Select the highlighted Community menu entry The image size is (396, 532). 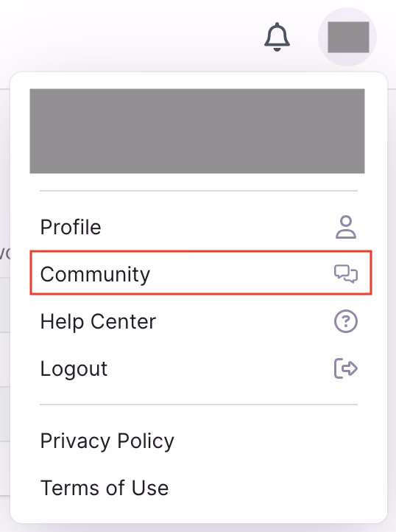201,273
